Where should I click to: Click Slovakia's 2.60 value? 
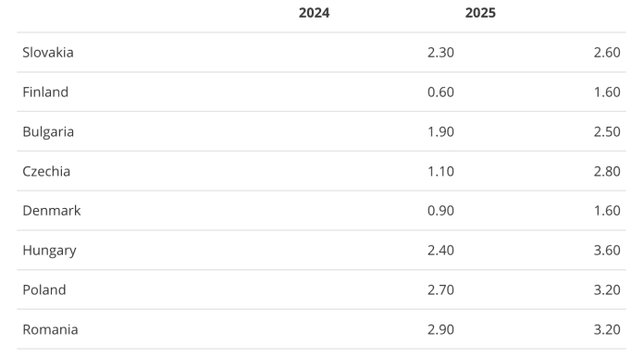pos(607,53)
